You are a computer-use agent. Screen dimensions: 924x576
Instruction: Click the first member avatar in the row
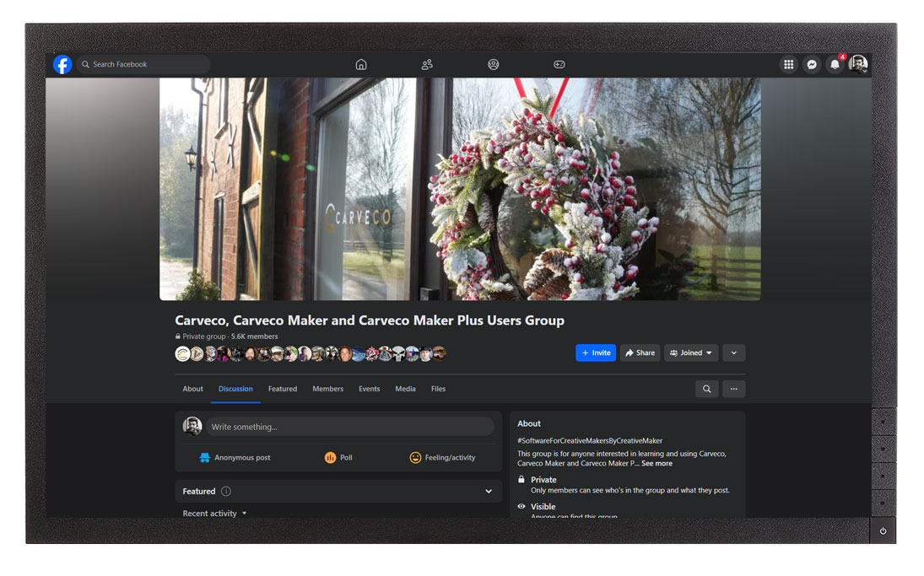[x=182, y=353]
